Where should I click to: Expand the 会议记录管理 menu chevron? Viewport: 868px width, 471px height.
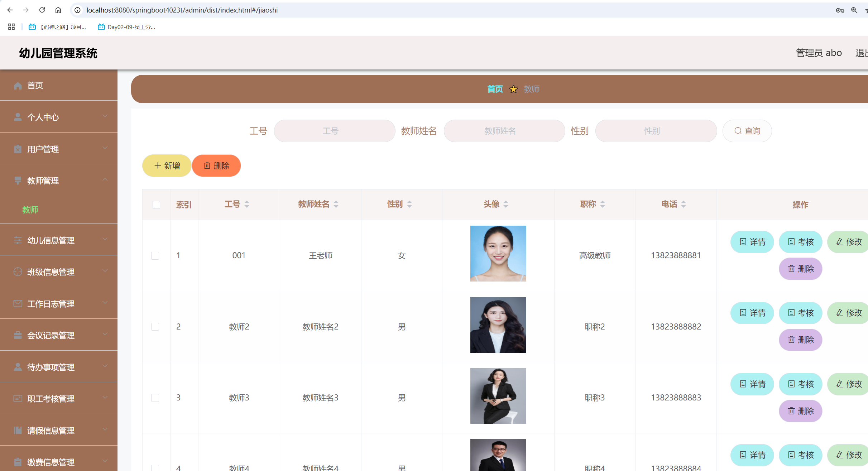pos(105,334)
